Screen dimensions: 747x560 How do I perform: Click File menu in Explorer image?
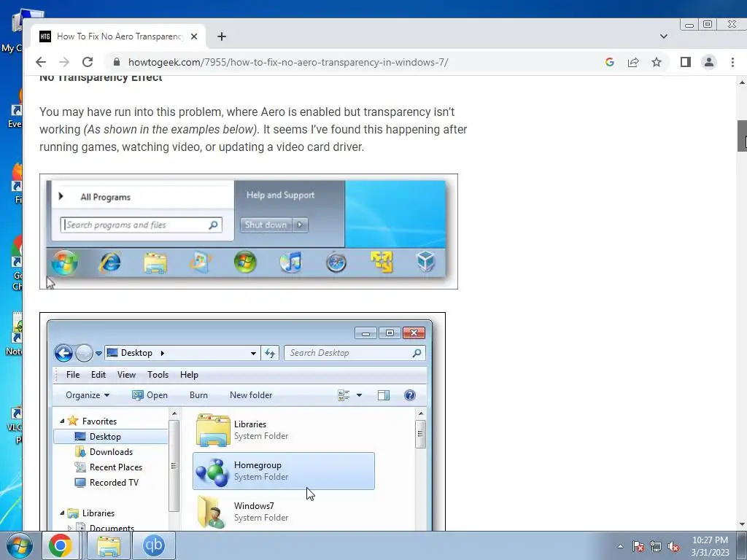click(x=73, y=375)
